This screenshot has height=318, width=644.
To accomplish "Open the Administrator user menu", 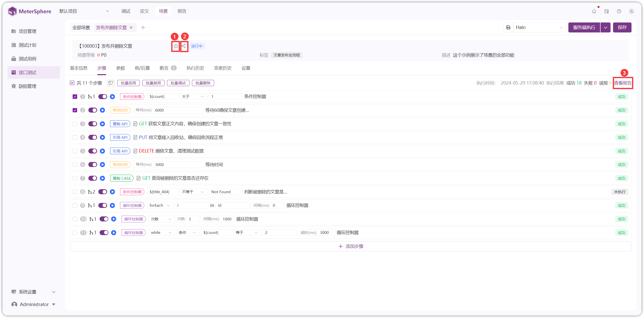I will tap(33, 305).
